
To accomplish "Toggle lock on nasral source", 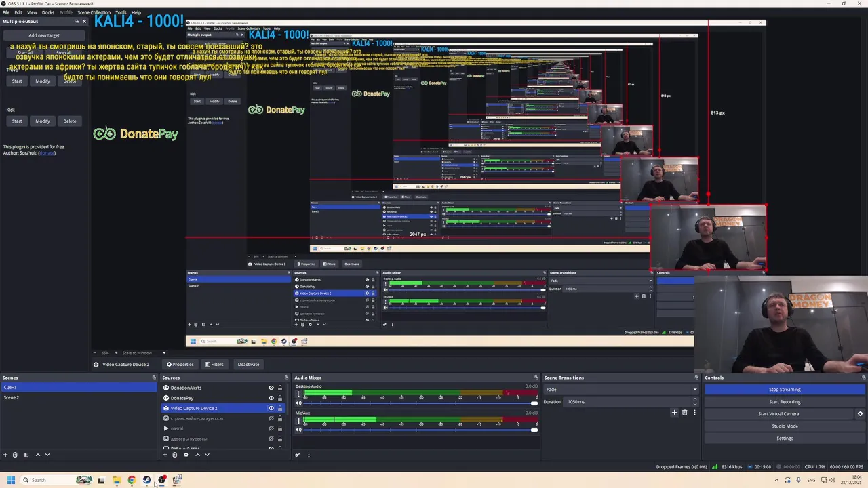I will coord(279,428).
